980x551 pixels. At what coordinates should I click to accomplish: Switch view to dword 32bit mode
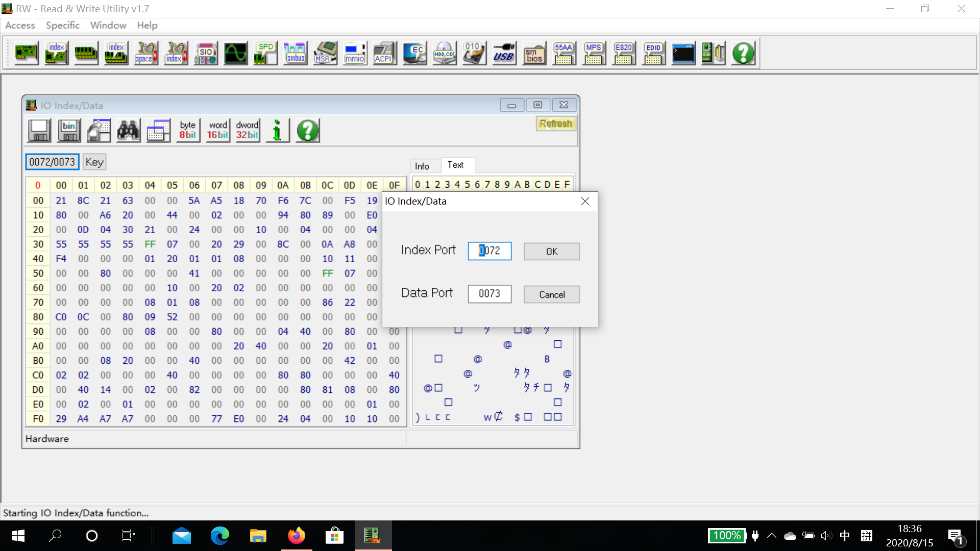(248, 130)
